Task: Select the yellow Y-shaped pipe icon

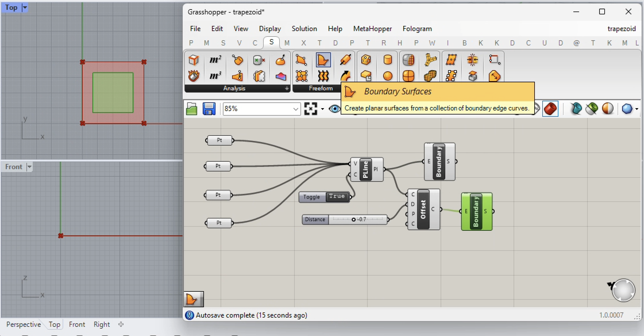Action: point(430,60)
